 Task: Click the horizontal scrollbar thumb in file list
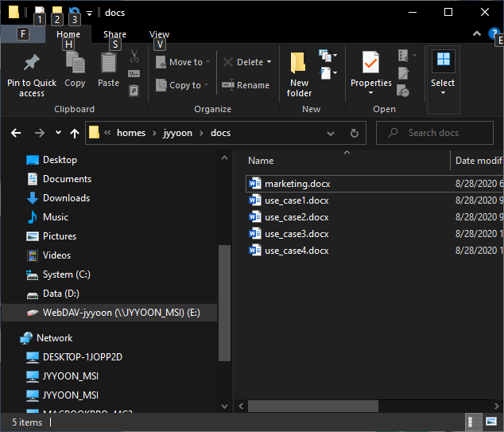(x=313, y=406)
